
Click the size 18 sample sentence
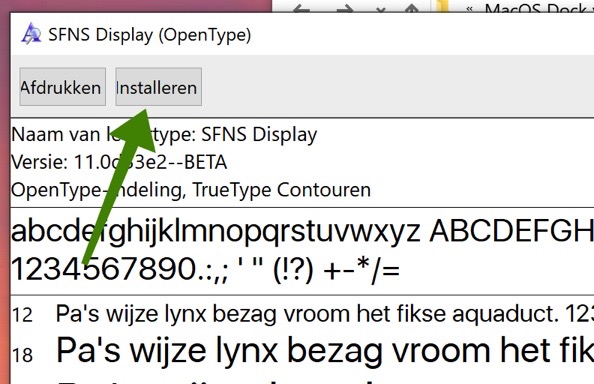pos(325,351)
